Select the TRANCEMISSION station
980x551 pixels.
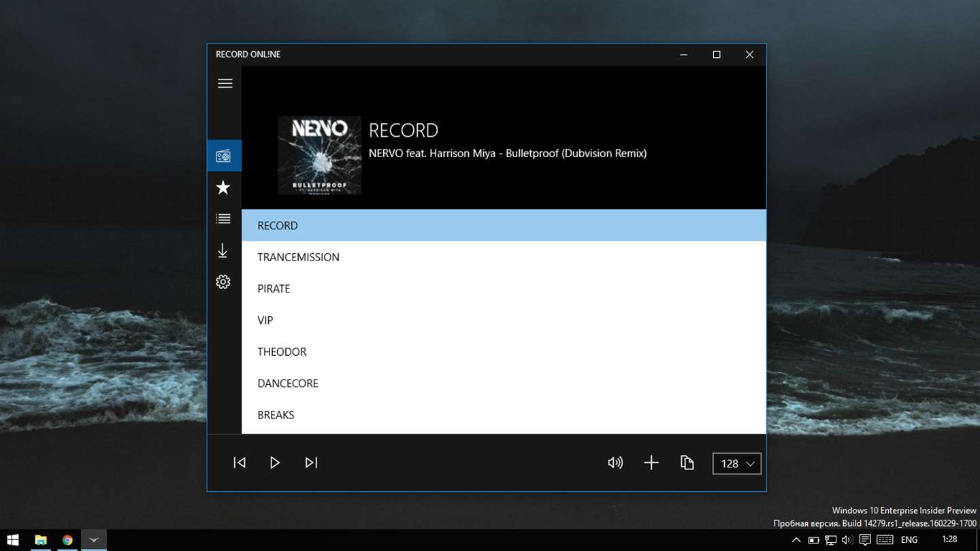point(504,257)
